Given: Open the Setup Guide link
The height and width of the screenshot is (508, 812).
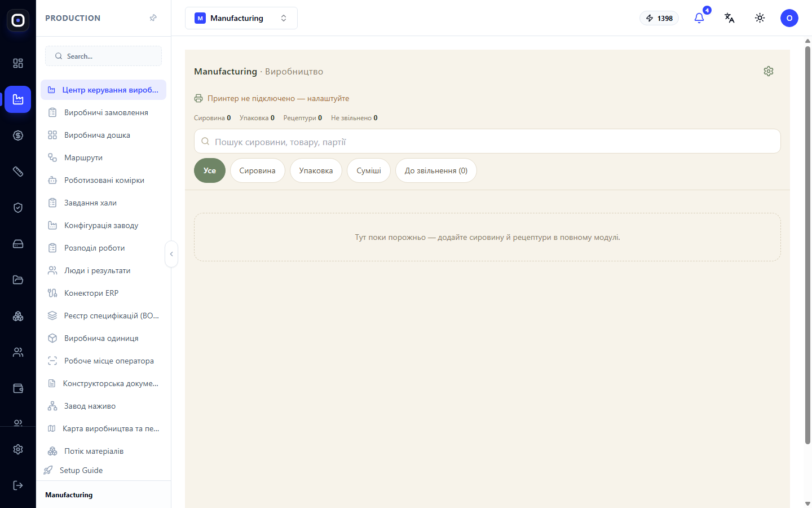Looking at the screenshot, I should tap(81, 470).
